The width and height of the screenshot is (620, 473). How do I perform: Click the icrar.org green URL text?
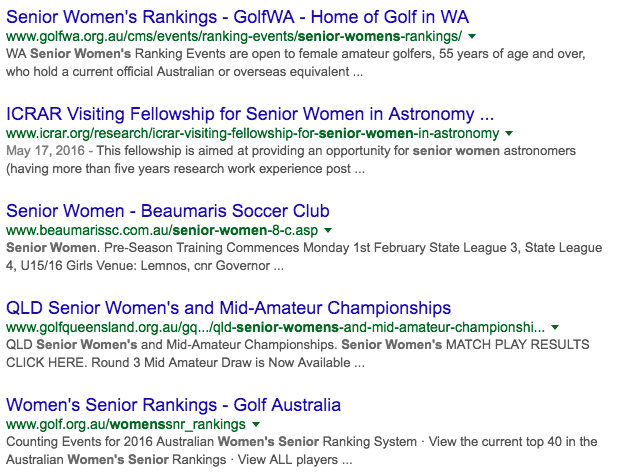(x=253, y=133)
